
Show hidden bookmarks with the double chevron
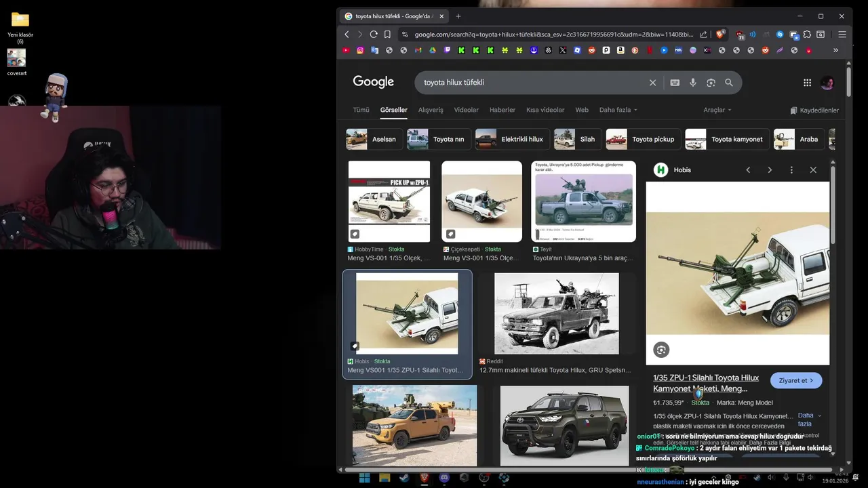(835, 50)
